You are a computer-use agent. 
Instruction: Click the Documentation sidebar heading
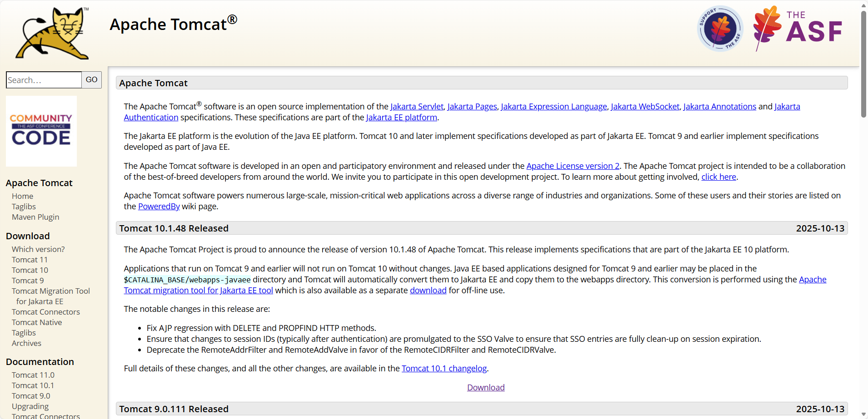click(40, 362)
